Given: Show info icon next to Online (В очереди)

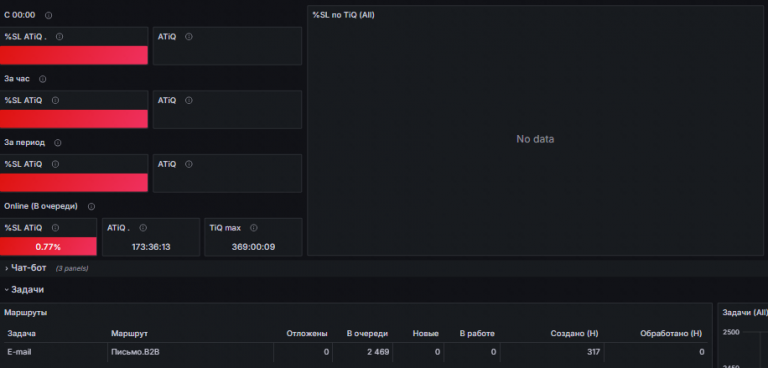Looking at the screenshot, I should 91,207.
